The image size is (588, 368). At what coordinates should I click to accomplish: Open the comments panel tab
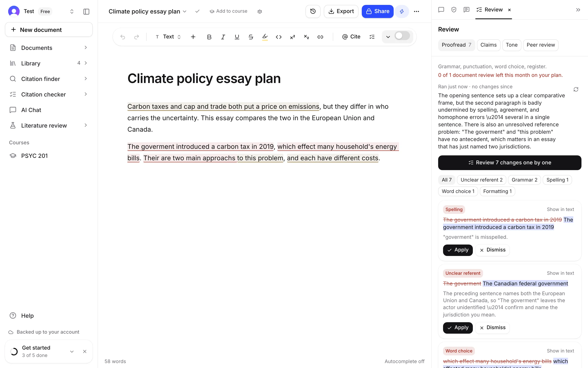pyautogui.click(x=466, y=10)
